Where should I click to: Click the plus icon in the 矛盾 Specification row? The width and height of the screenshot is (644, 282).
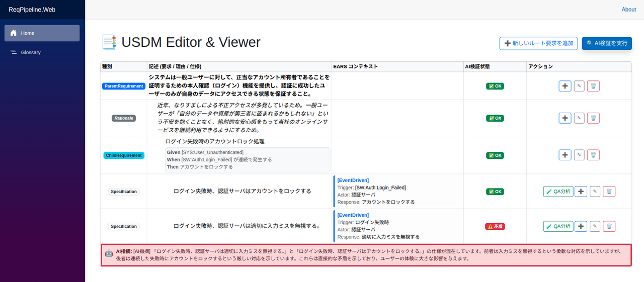click(x=581, y=226)
